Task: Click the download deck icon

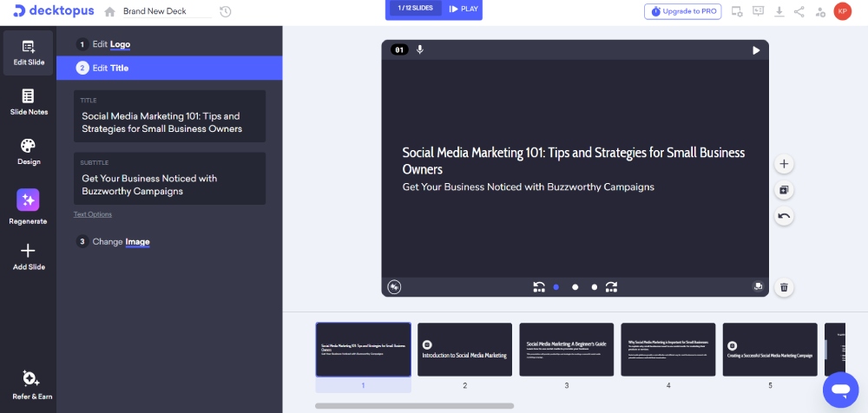Action: click(x=779, y=11)
